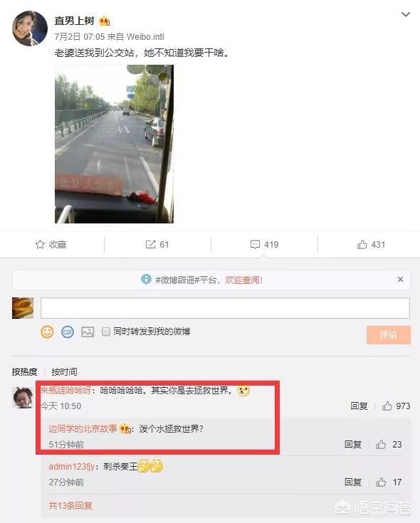Attach an image to the comment
Viewport: 420px width, 523px height.
point(88,332)
